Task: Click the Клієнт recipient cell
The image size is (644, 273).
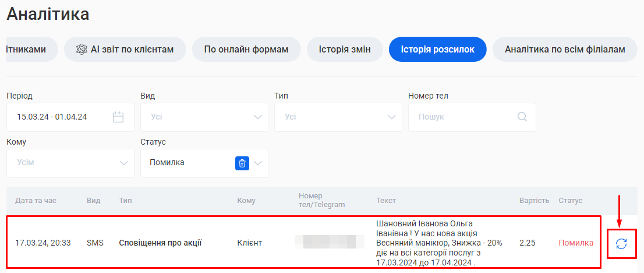Action: coord(250,243)
